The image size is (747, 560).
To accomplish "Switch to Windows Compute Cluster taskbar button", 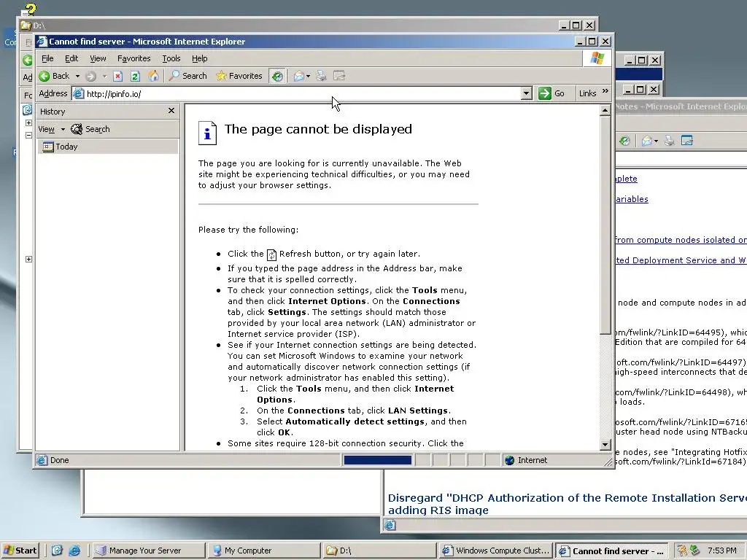I will coord(496,551).
